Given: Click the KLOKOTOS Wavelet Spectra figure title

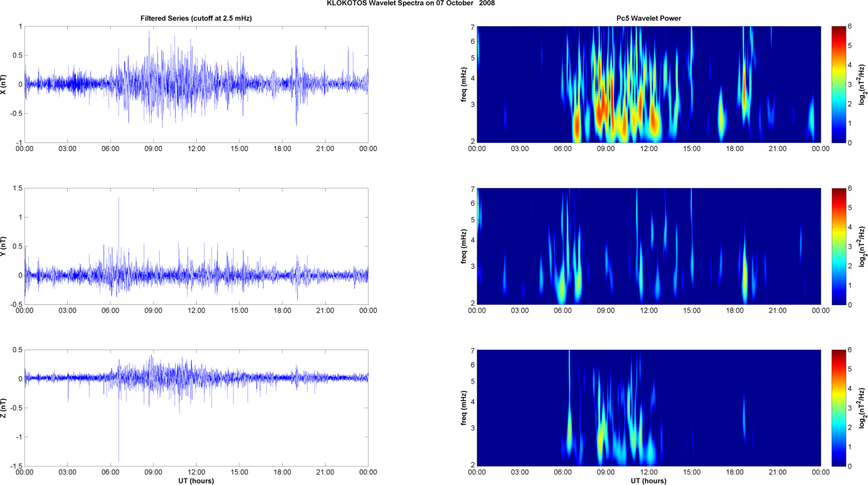Looking at the screenshot, I should [x=411, y=3].
